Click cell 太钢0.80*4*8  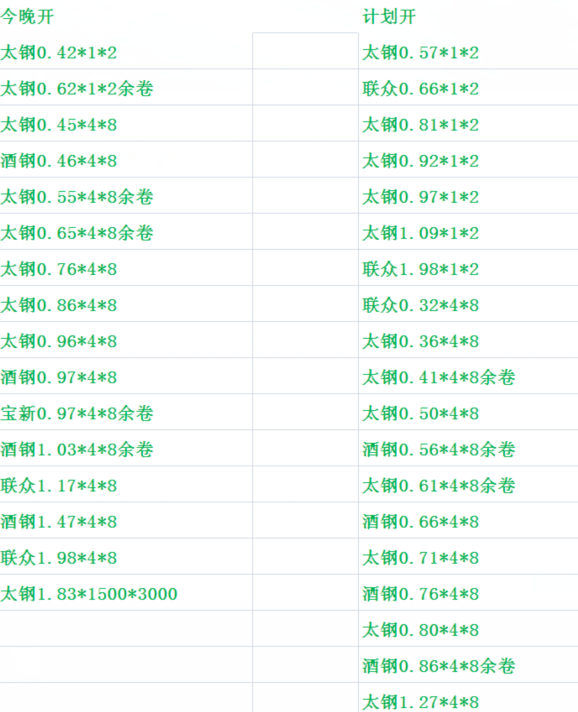tap(468, 628)
